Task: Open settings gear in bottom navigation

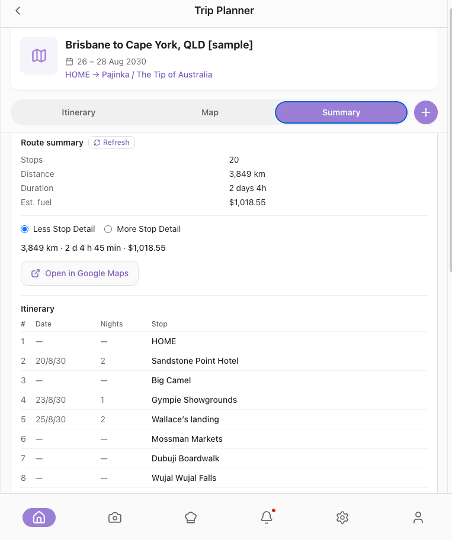Action: tap(342, 517)
